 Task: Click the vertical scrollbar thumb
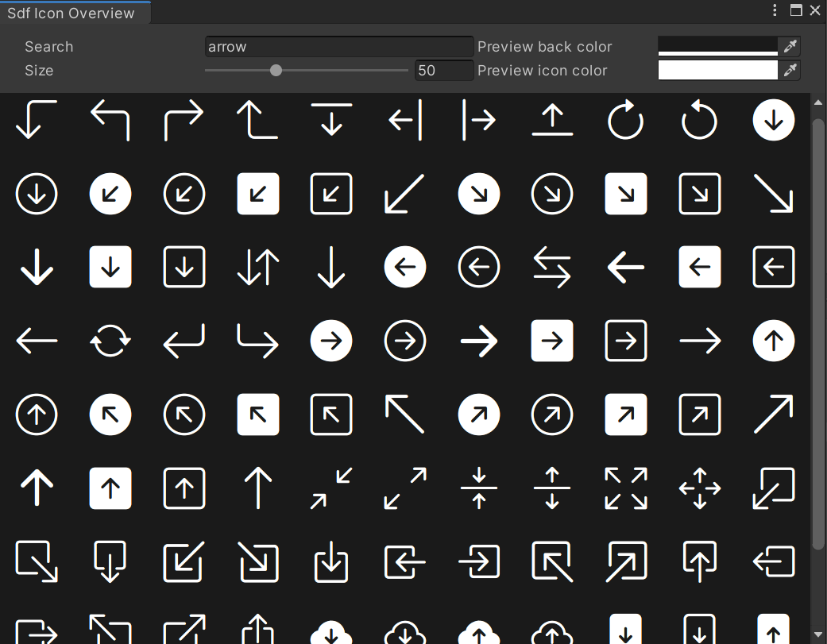(818, 334)
